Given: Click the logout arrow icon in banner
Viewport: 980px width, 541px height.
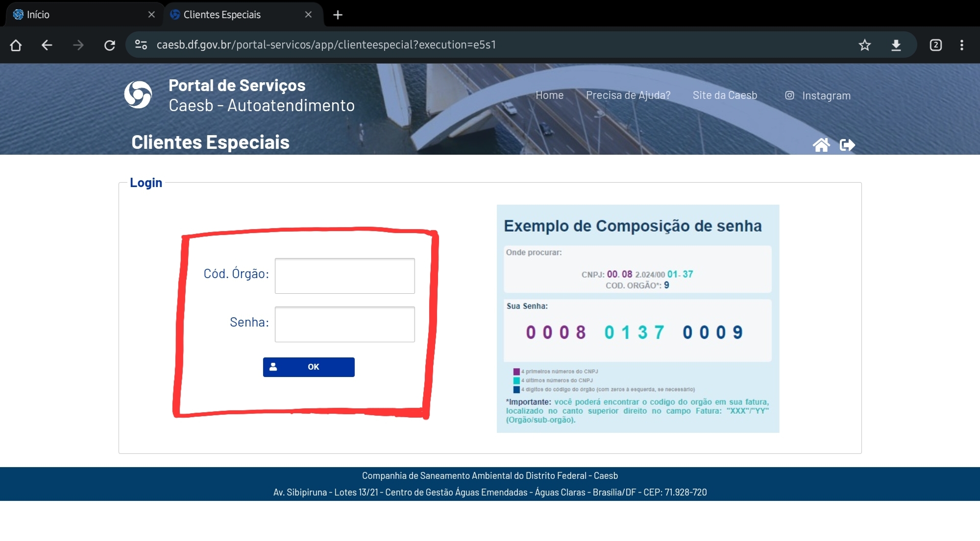Looking at the screenshot, I should click(847, 145).
